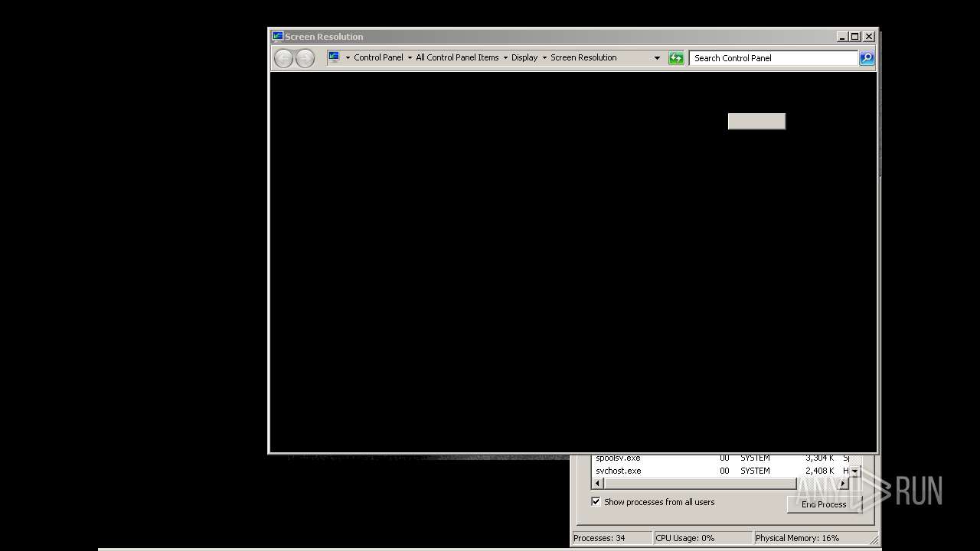Click the Task Manager resize grip corner
This screenshot has width=980, height=551.
874,540
